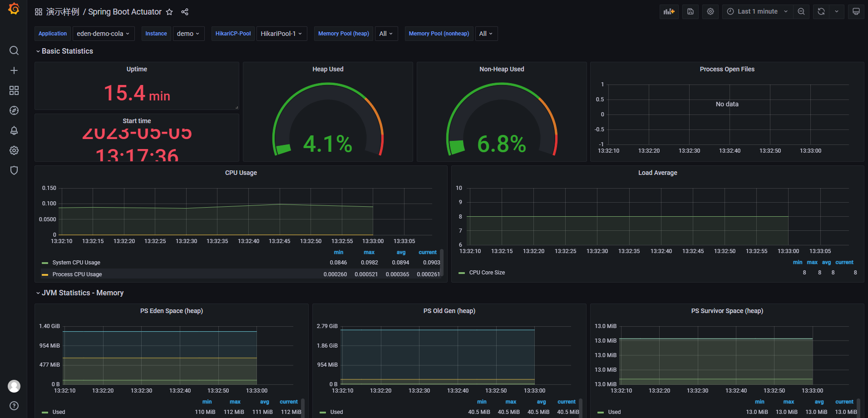
Task: Click CPU Core Size green color swatch
Action: (x=462, y=273)
